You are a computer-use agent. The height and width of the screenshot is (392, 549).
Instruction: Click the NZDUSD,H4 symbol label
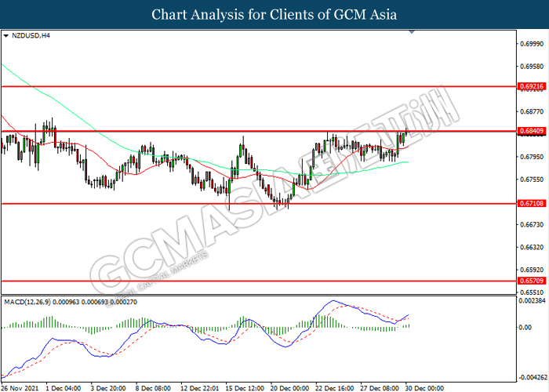point(31,36)
